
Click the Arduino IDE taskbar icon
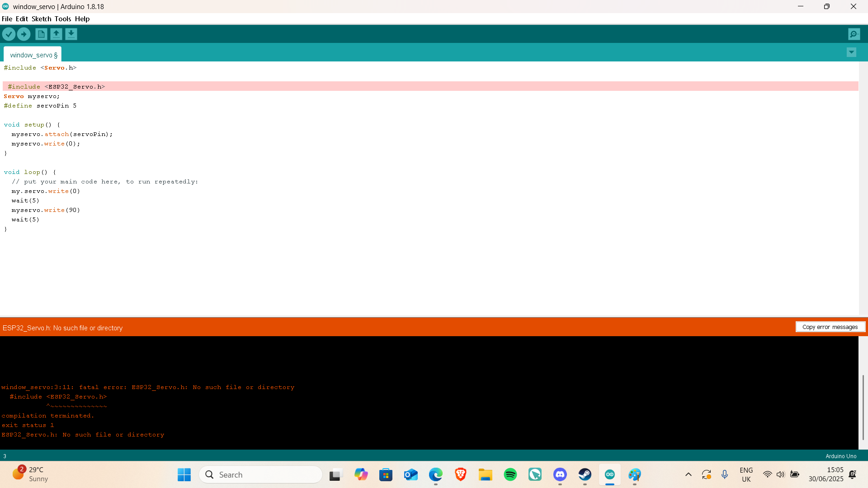[609, 474]
